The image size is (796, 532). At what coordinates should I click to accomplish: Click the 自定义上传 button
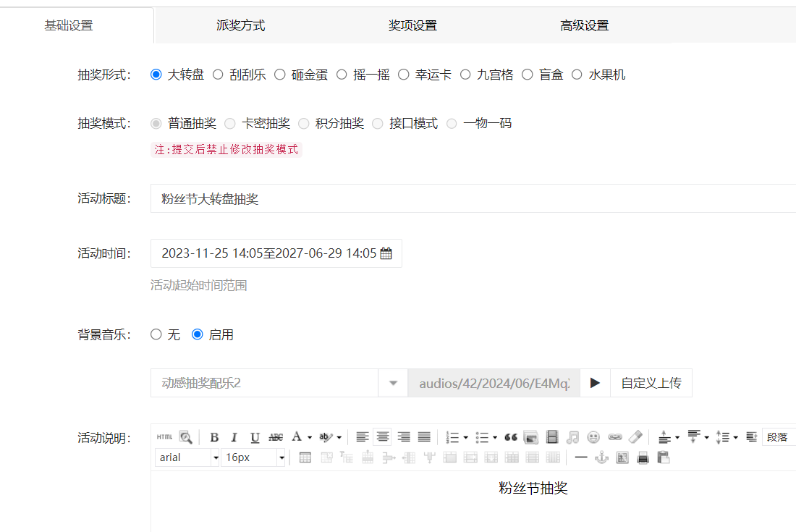[651, 383]
